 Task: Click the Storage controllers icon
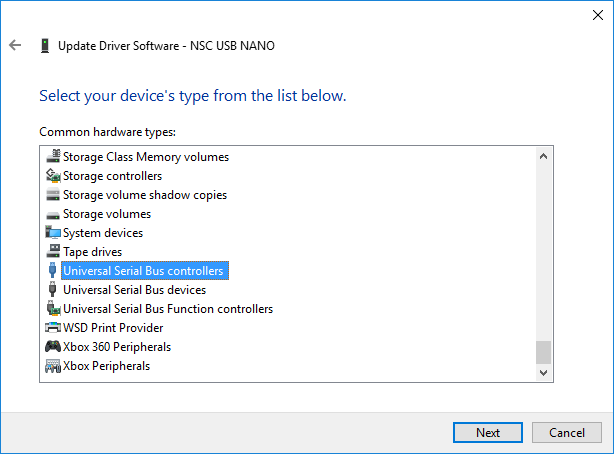point(53,175)
